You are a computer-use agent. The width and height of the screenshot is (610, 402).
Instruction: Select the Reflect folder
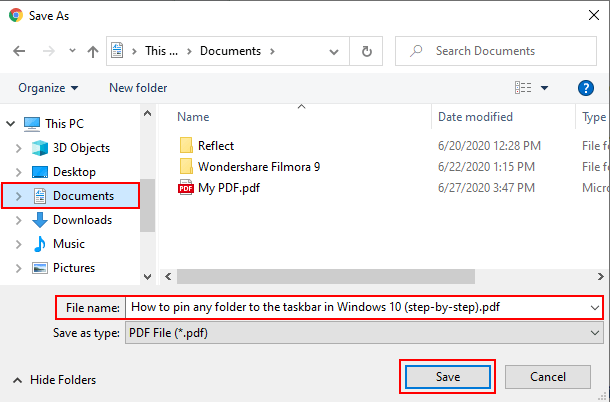pos(216,146)
